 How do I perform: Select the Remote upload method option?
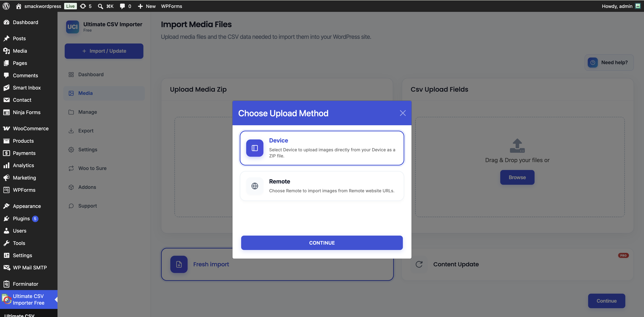(x=322, y=186)
